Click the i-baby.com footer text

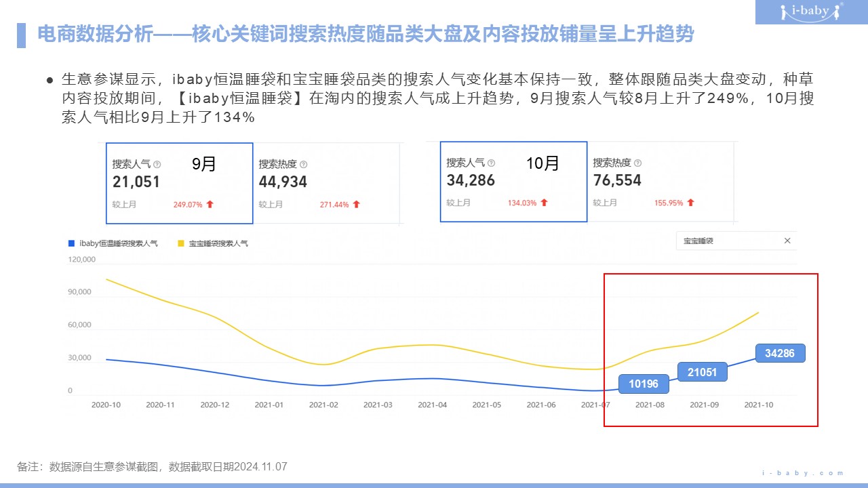[804, 473]
